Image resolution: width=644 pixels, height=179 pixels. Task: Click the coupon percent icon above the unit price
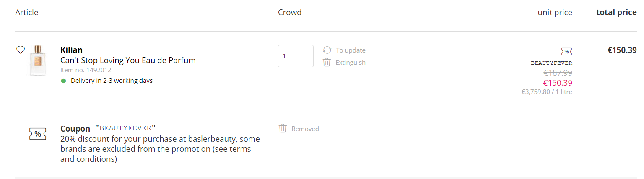566,52
